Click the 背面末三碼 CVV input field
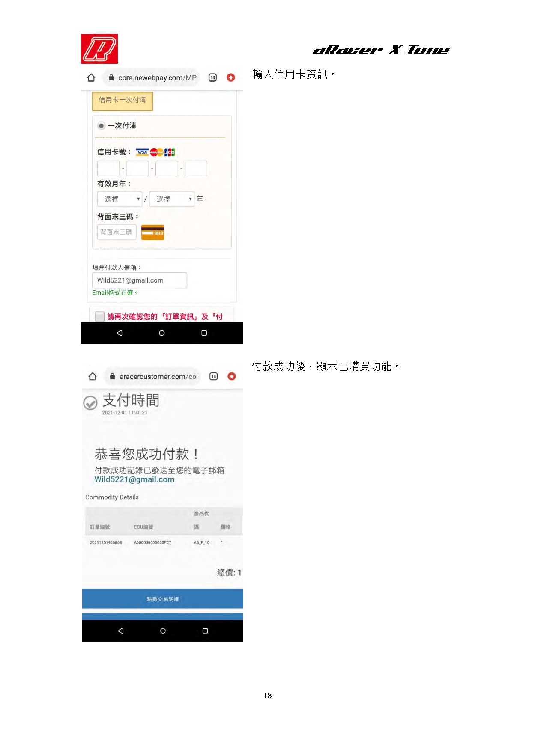The image size is (535, 756). [117, 232]
